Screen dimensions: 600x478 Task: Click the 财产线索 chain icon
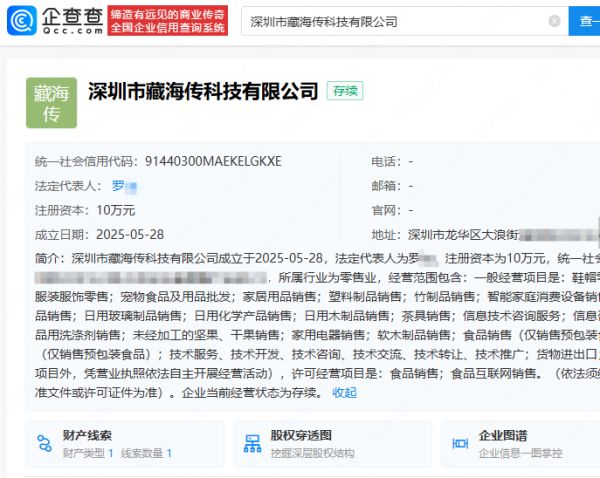[43, 443]
